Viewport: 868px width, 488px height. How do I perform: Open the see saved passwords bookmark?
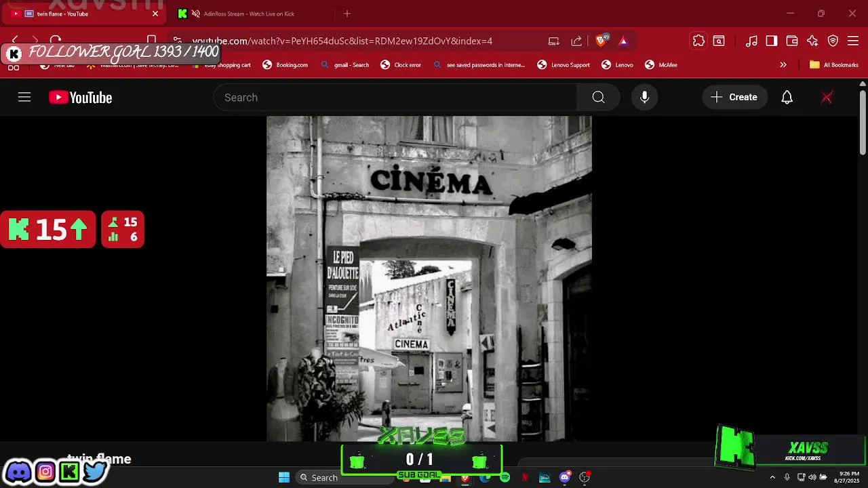(479, 65)
